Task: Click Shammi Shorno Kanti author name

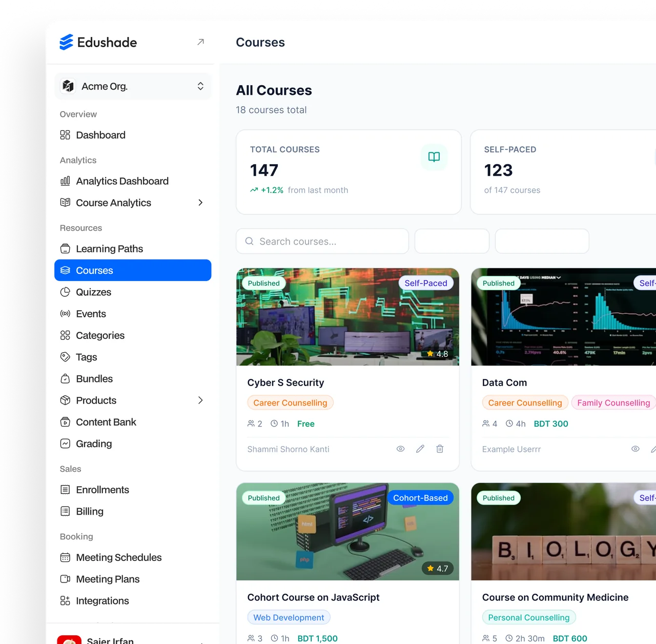Action: pyautogui.click(x=288, y=449)
